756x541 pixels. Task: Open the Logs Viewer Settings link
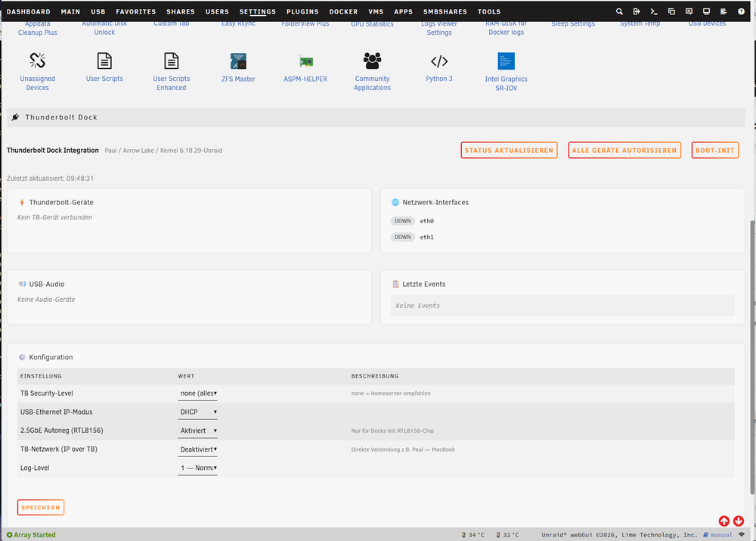point(439,28)
